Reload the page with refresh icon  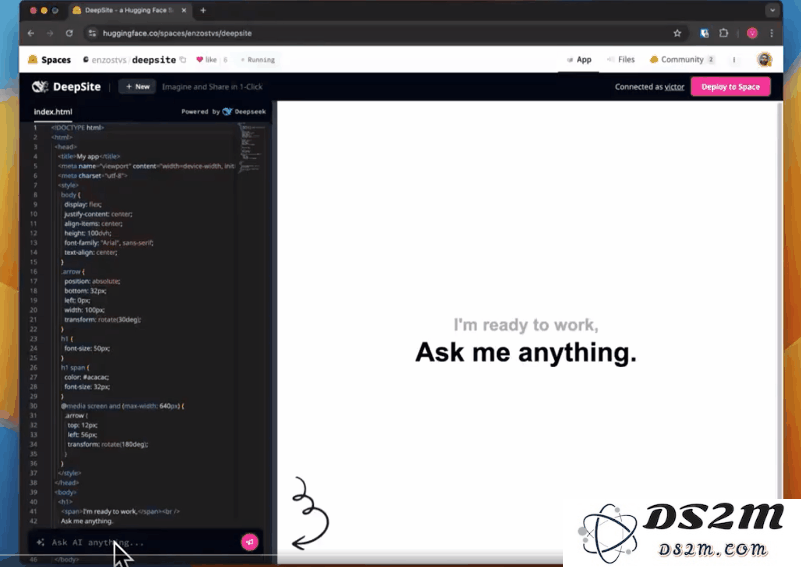tap(69, 33)
